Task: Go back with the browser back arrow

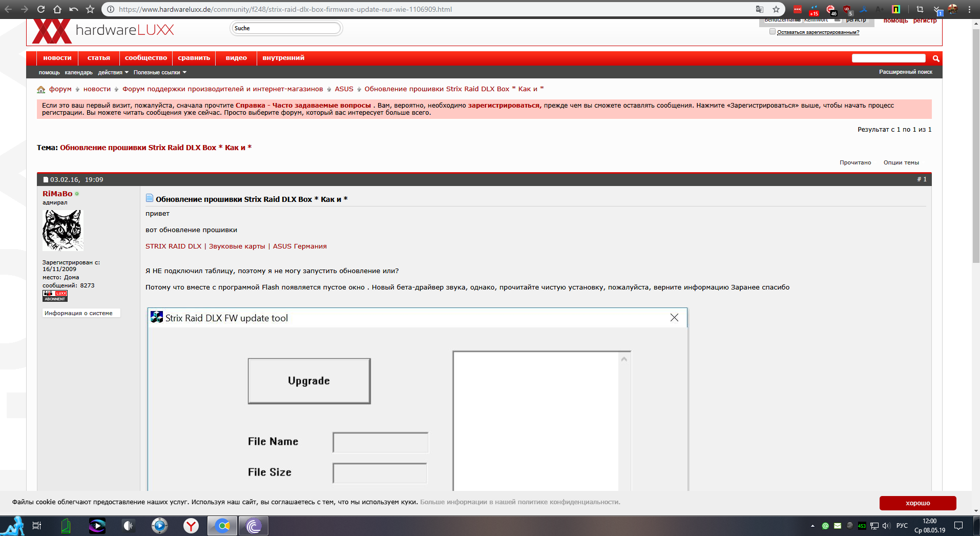Action: (x=8, y=9)
